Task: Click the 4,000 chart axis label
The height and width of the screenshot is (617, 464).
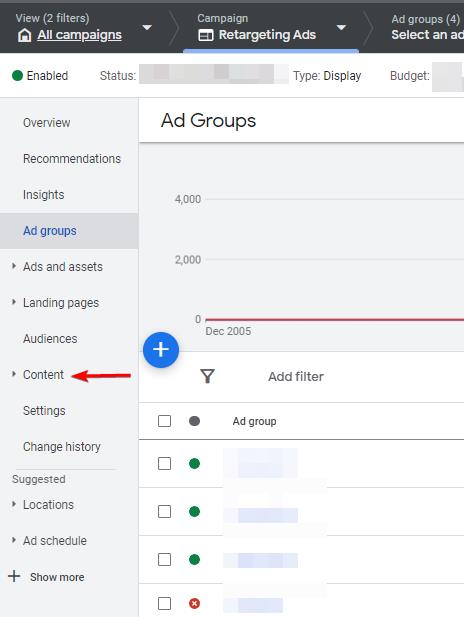Action: 188,199
